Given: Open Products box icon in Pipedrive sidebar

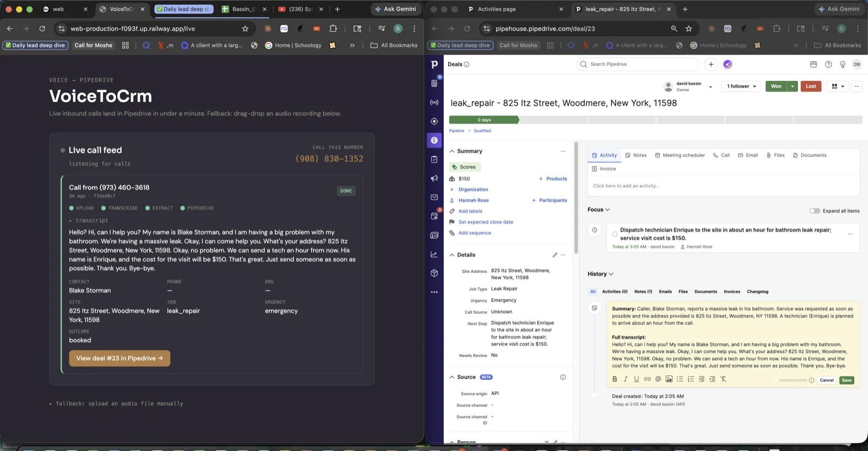Looking at the screenshot, I should tap(434, 273).
